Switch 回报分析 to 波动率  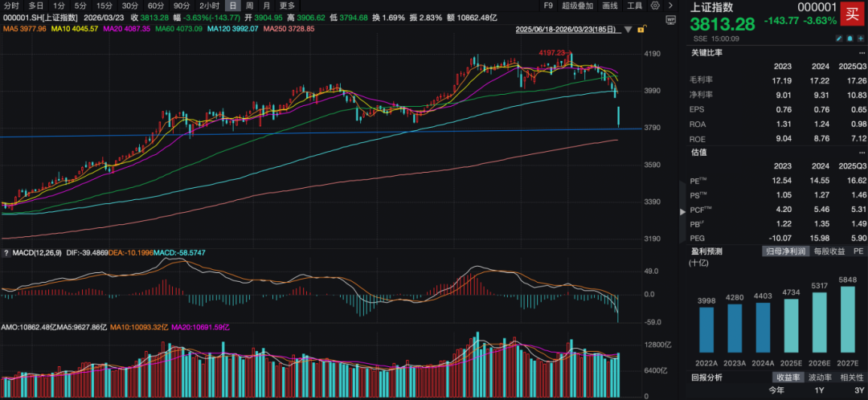click(821, 378)
